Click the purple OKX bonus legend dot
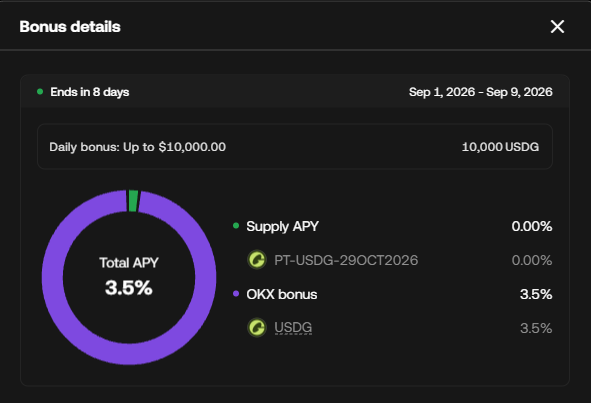This screenshot has width=591, height=403. point(236,293)
